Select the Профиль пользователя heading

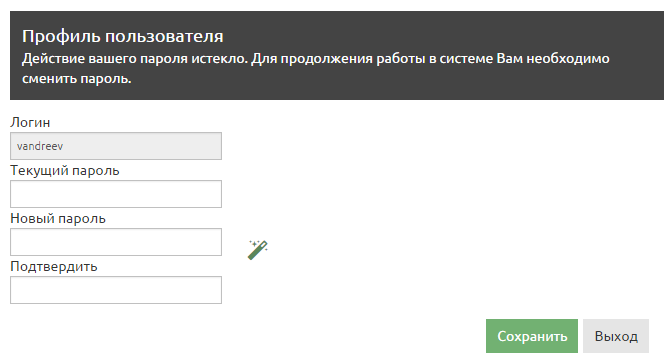[123, 37]
